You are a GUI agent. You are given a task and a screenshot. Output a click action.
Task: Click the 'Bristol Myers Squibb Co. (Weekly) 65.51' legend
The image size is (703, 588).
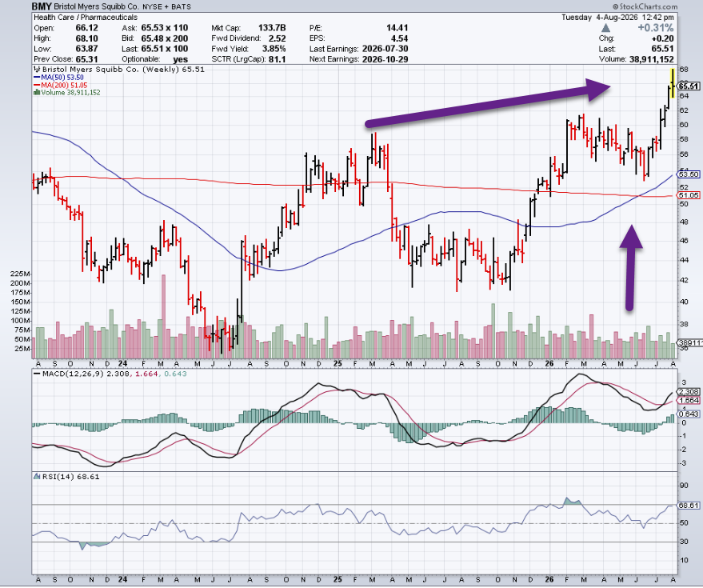click(123, 70)
